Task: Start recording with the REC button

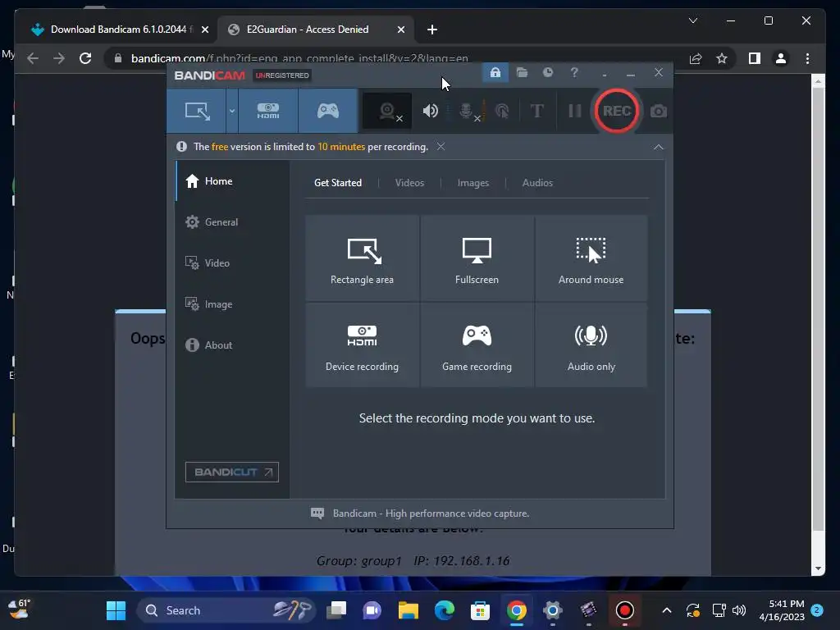Action: point(617,111)
